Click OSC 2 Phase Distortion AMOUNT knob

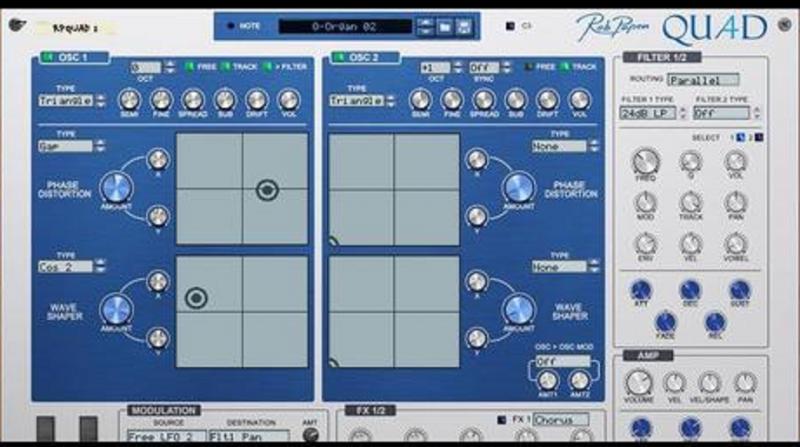click(519, 187)
